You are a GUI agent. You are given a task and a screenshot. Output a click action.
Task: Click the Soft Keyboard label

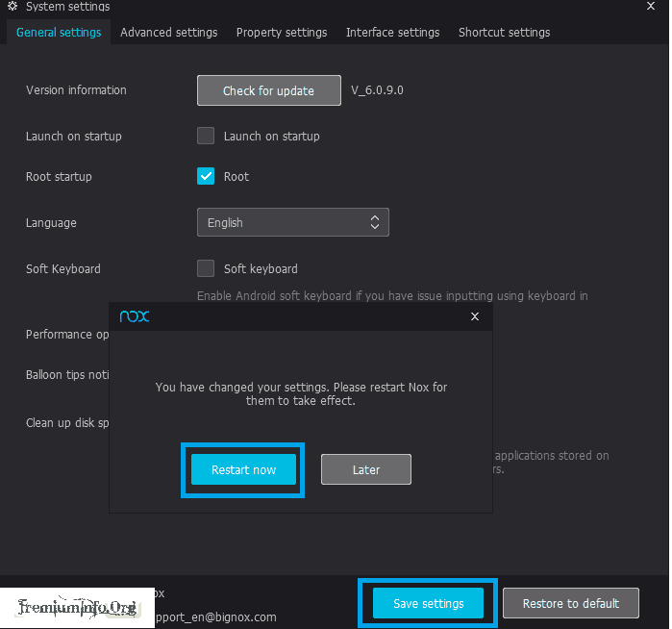click(63, 269)
